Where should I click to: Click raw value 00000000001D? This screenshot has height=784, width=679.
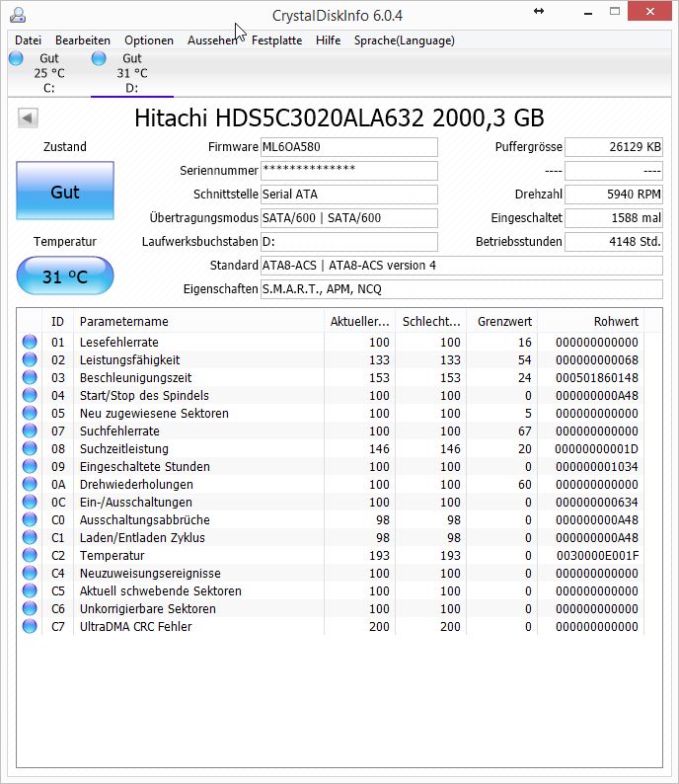point(597,448)
